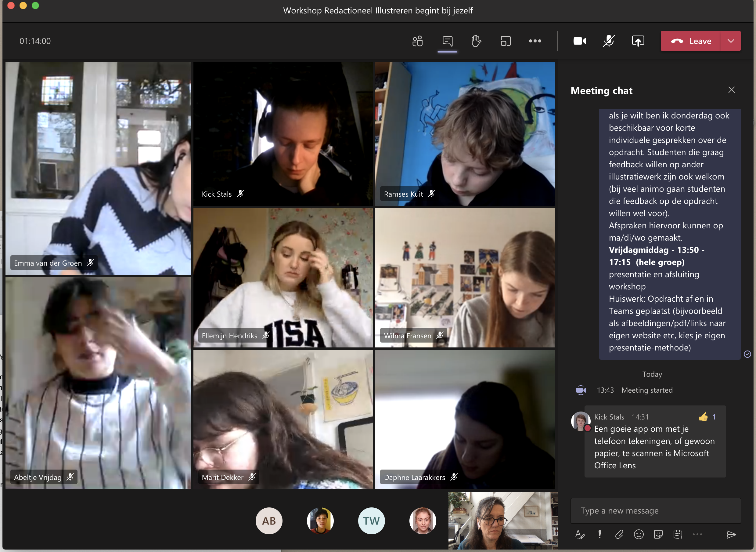Send the chat message
This screenshot has width=756, height=552.
click(x=731, y=535)
